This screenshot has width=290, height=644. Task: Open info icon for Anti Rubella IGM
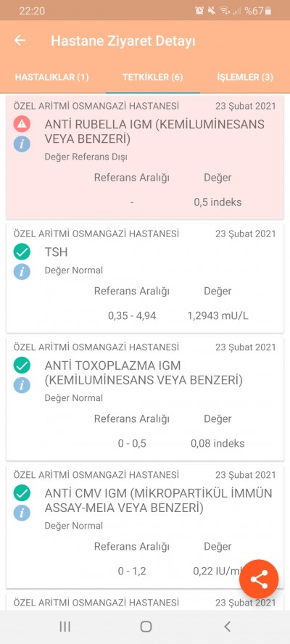[22, 144]
